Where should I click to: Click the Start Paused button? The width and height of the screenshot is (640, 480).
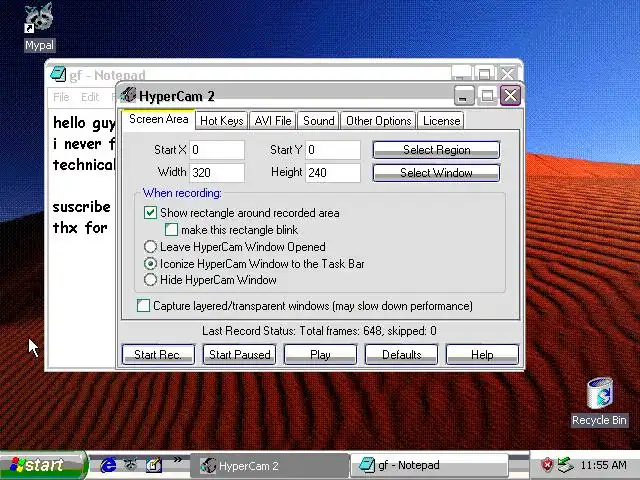240,354
